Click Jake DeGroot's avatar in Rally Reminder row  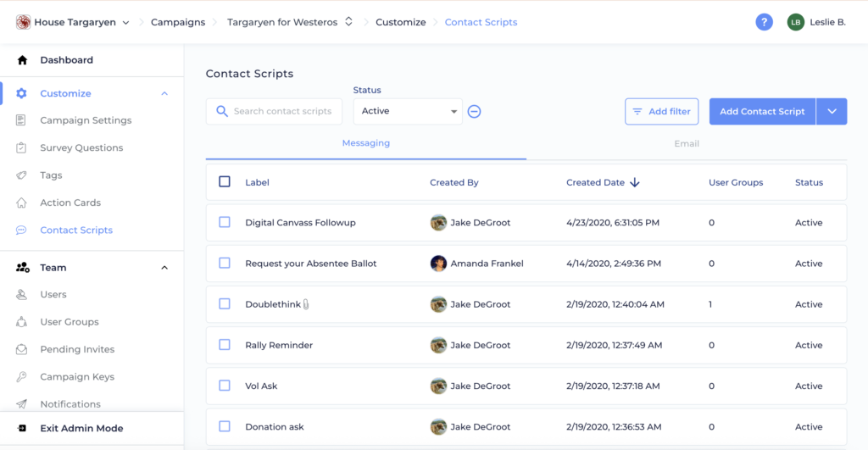pos(438,345)
